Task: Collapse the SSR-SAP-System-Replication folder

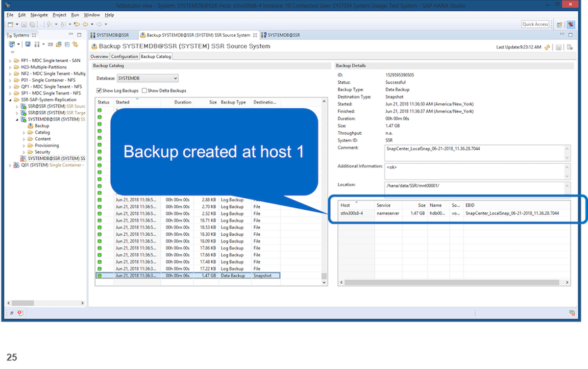Action: pyautogui.click(x=10, y=99)
